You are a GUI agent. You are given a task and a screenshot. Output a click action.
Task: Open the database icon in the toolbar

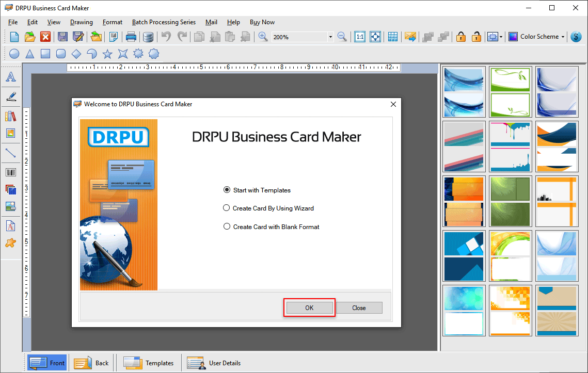(148, 37)
